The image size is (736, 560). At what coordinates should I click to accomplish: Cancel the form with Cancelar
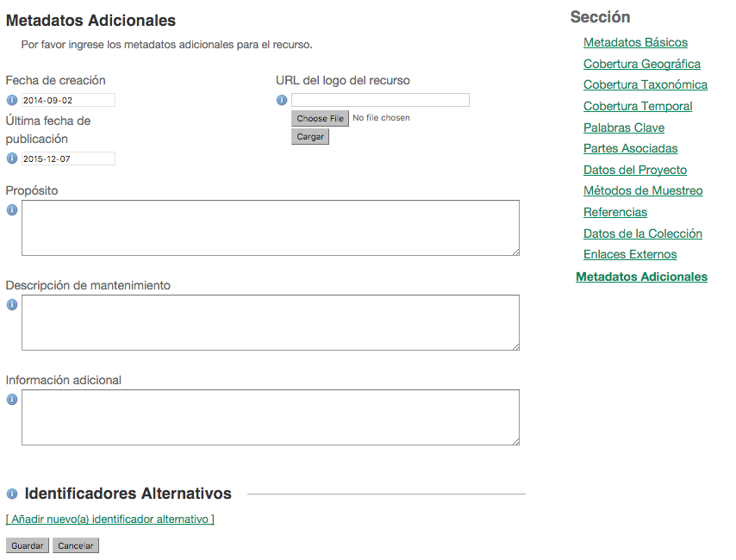click(x=75, y=544)
